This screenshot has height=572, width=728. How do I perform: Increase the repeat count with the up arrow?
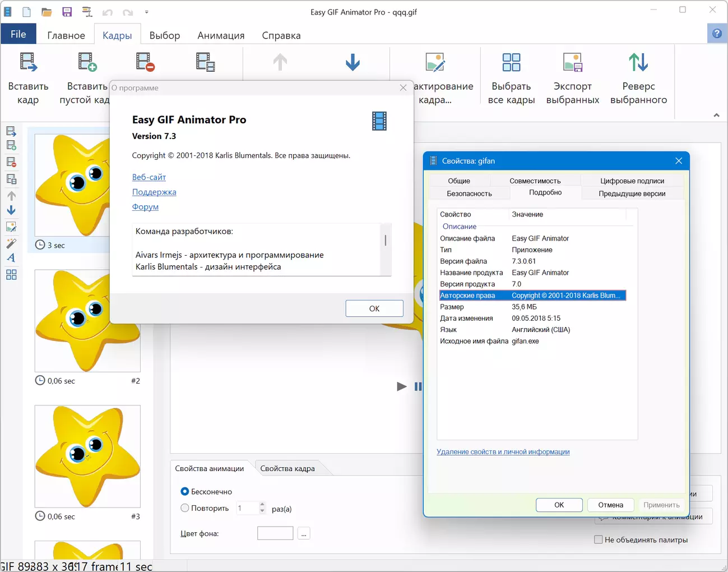pos(262,505)
